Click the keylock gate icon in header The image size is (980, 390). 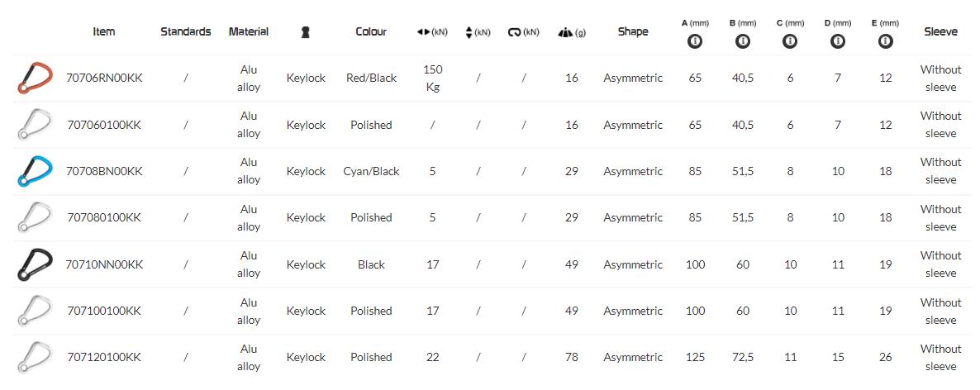pos(306,32)
